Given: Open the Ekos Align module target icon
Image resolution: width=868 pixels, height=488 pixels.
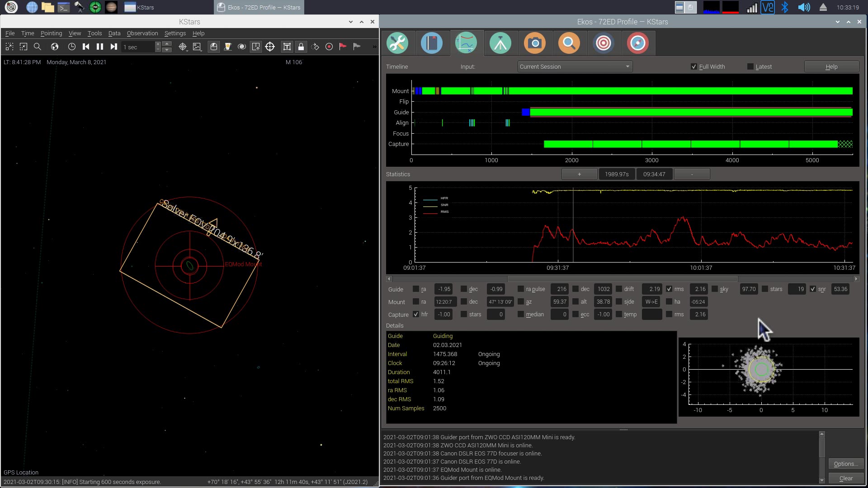Looking at the screenshot, I should (x=604, y=43).
